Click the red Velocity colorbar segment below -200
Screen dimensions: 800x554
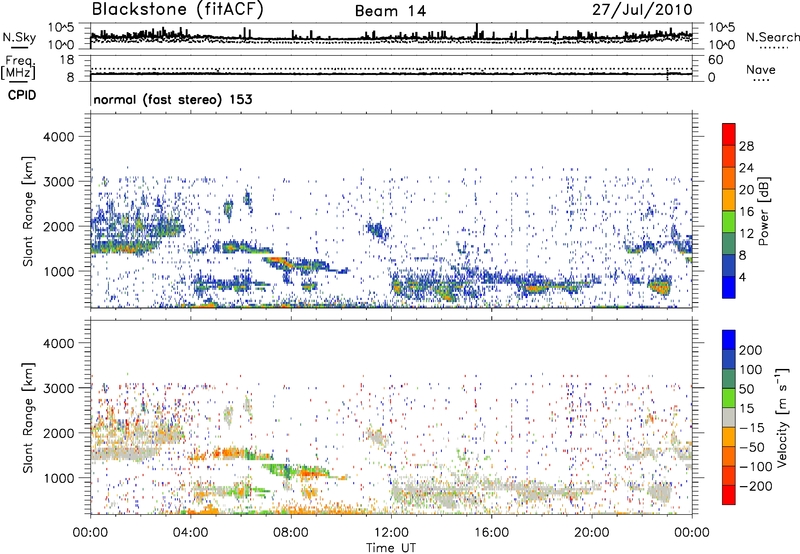pyautogui.click(x=729, y=495)
